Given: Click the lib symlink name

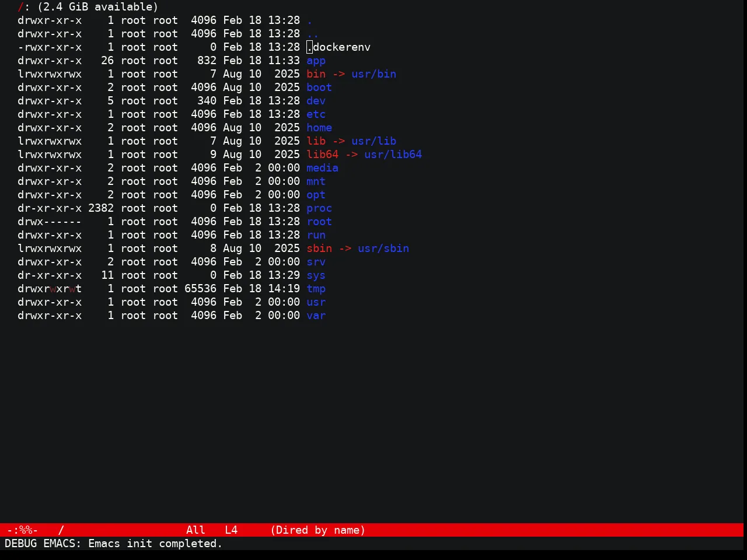Looking at the screenshot, I should coord(316,141).
